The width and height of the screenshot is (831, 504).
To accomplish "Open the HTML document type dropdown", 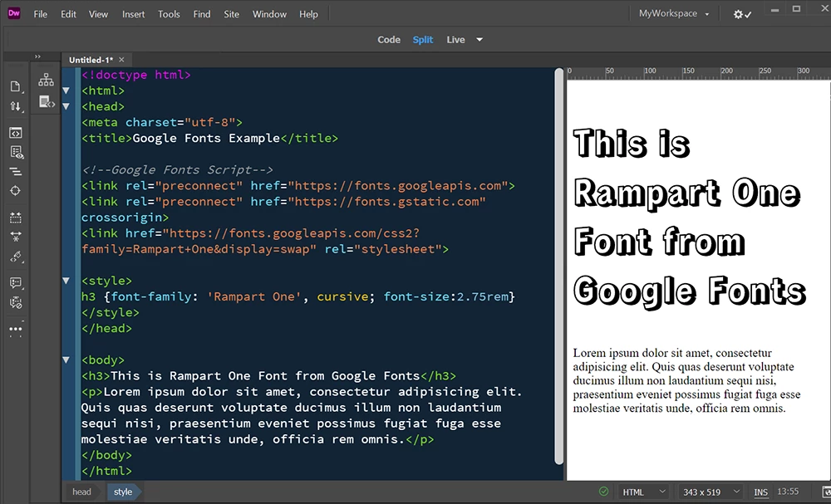I will (x=643, y=492).
